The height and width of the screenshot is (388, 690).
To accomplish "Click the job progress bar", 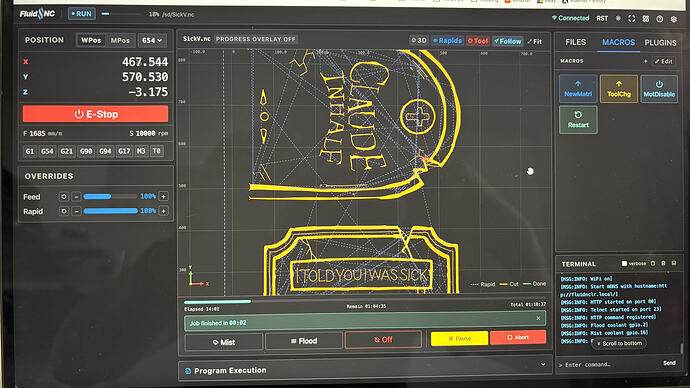I will click(365, 302).
